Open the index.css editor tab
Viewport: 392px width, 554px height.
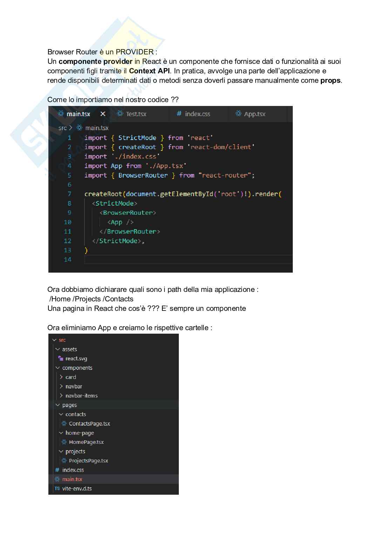click(197, 114)
